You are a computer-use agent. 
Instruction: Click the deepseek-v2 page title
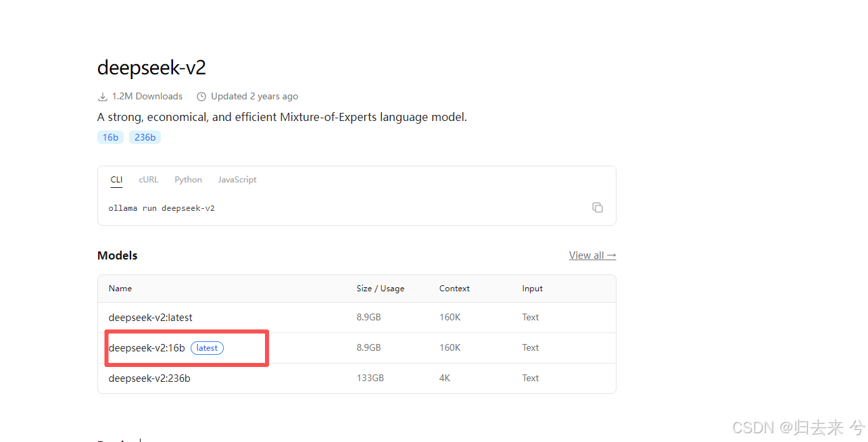151,68
